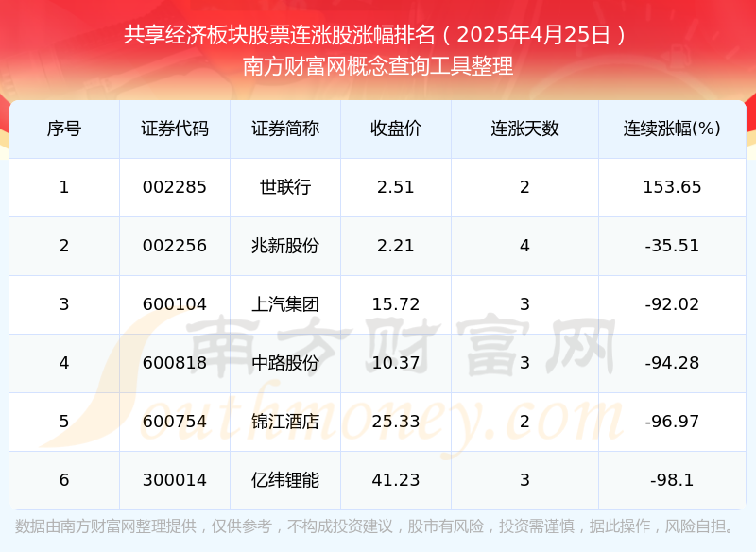Image resolution: width=756 pixels, height=552 pixels.
Task: Select stock code 002256
Action: pos(175,246)
